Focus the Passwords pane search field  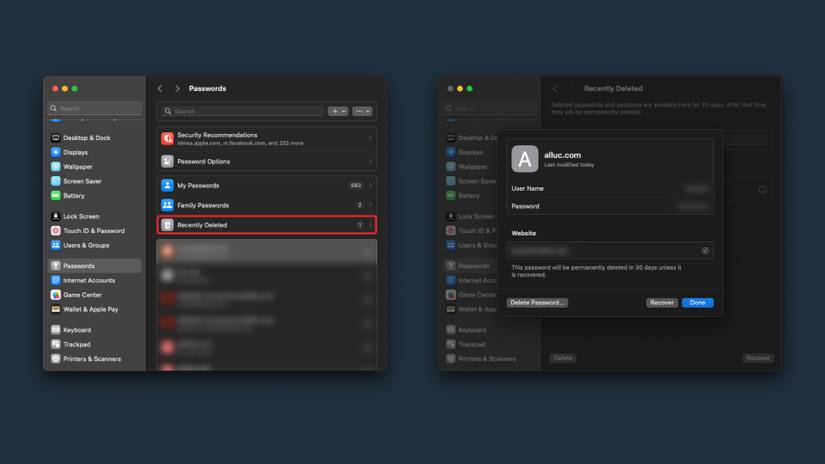(242, 111)
